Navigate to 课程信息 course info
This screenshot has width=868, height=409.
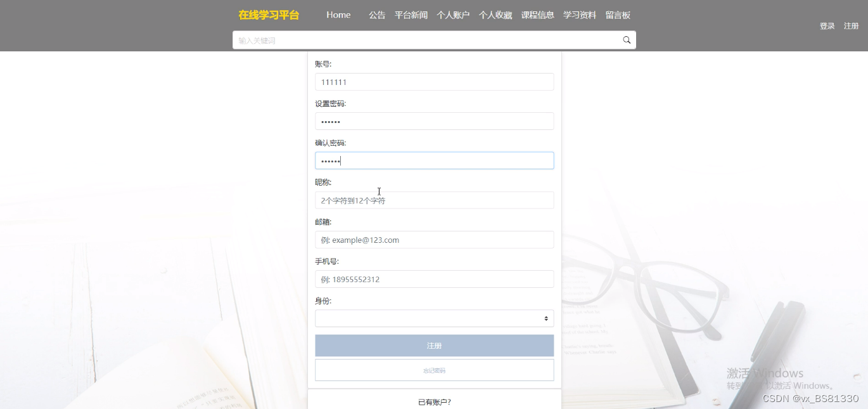537,15
